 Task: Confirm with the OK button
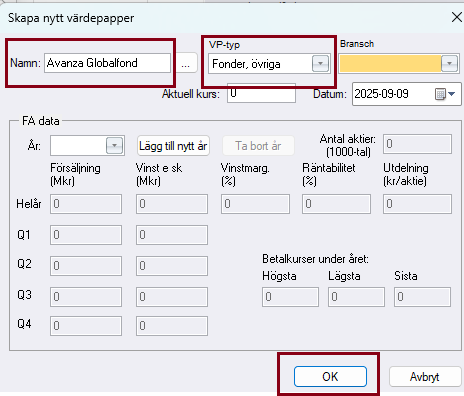pos(330,377)
